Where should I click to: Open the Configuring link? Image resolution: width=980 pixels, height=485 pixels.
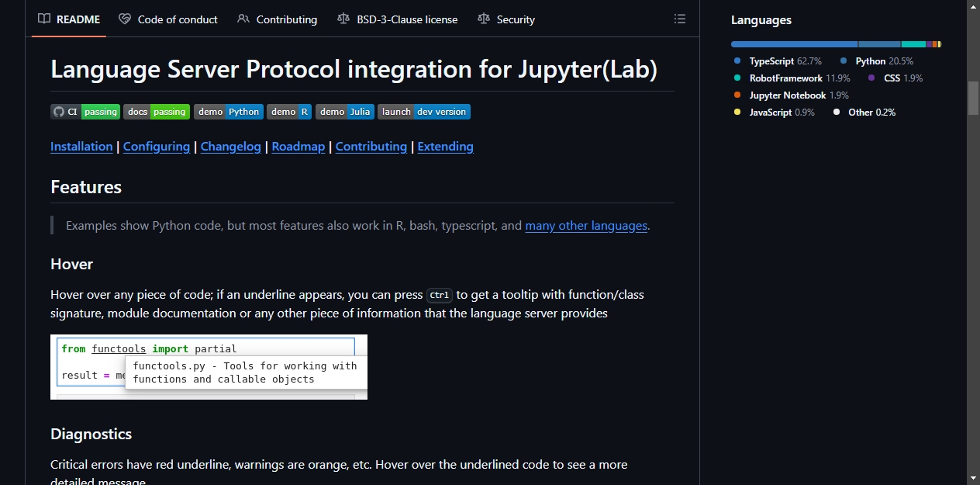click(x=157, y=147)
